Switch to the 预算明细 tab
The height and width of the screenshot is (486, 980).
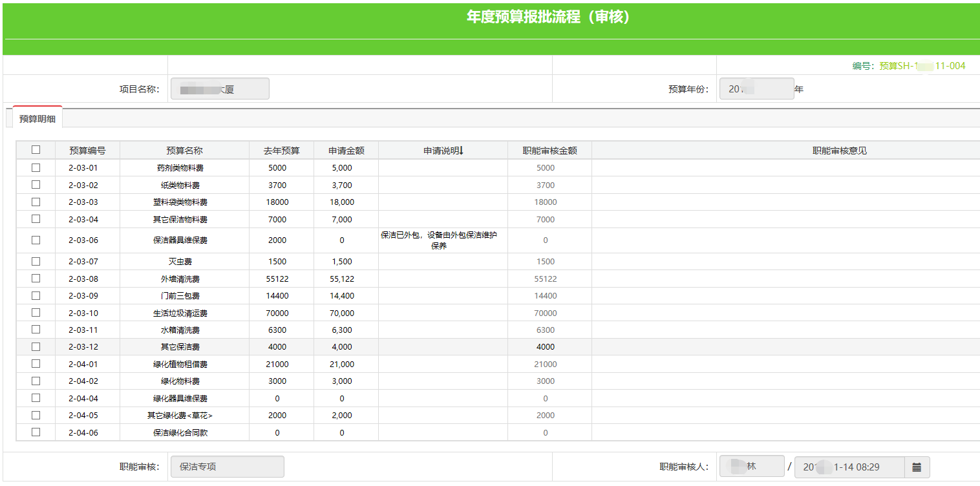37,119
